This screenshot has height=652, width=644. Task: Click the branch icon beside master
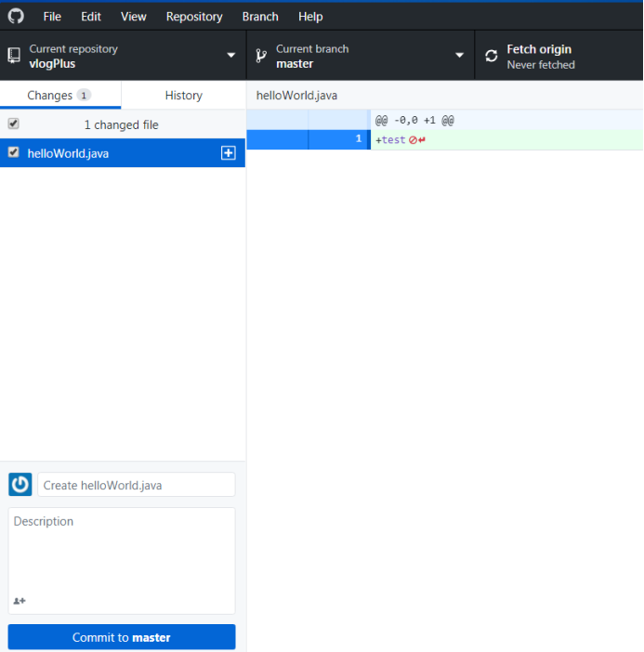(x=261, y=56)
